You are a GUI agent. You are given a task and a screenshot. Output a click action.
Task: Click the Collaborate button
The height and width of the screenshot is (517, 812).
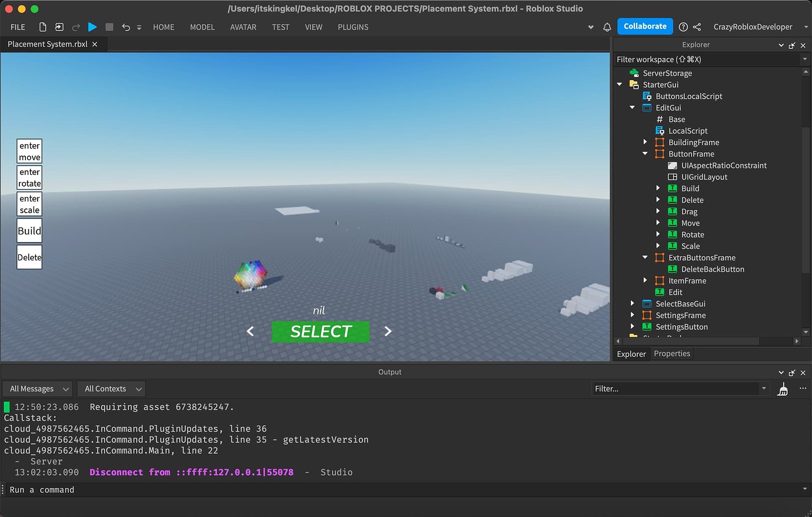pyautogui.click(x=645, y=26)
